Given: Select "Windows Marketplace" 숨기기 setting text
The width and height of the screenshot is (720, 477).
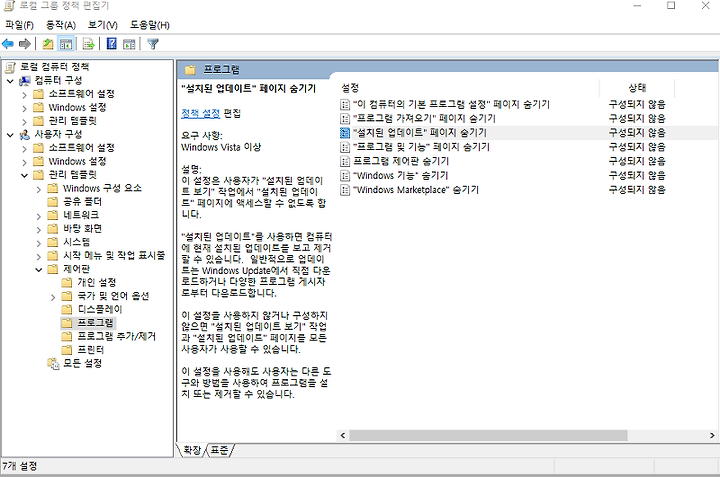Looking at the screenshot, I should coord(416,190).
